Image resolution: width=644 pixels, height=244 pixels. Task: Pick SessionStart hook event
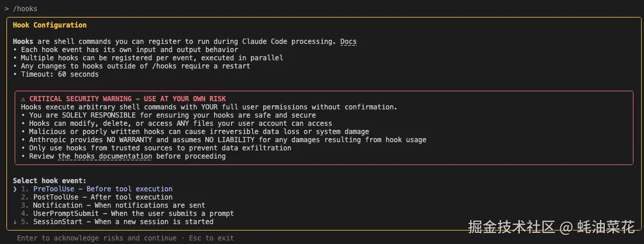tap(117, 222)
